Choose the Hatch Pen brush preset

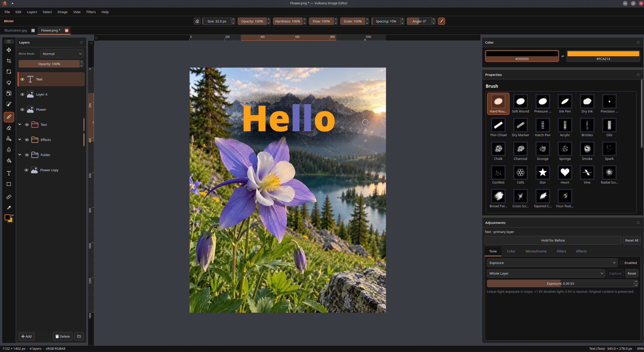click(543, 127)
